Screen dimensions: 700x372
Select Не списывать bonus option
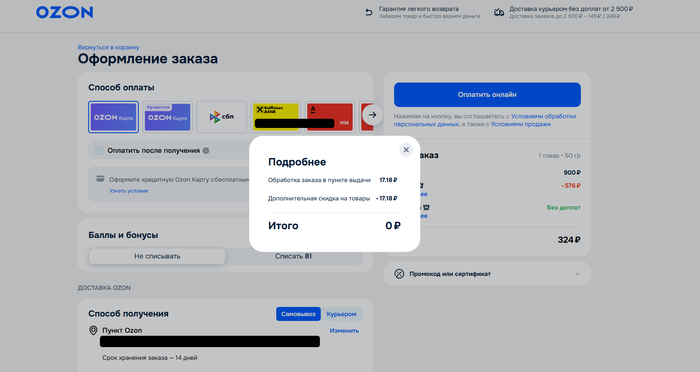coord(157,256)
